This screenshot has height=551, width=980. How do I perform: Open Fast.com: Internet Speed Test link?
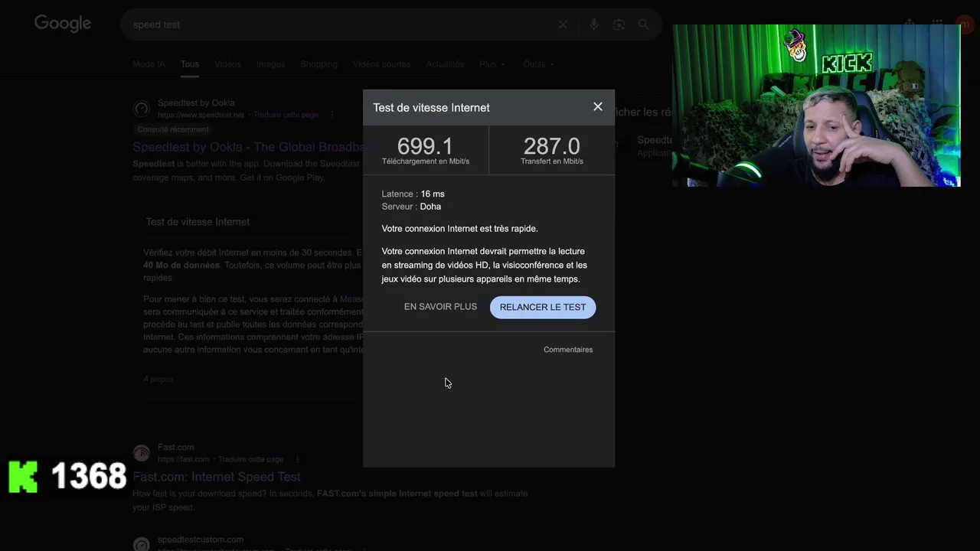[217, 477]
